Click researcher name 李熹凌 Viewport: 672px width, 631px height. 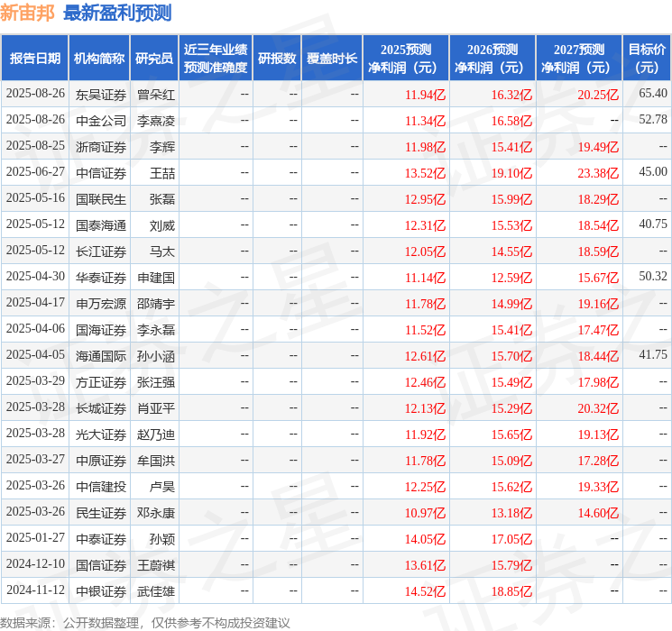point(156,121)
